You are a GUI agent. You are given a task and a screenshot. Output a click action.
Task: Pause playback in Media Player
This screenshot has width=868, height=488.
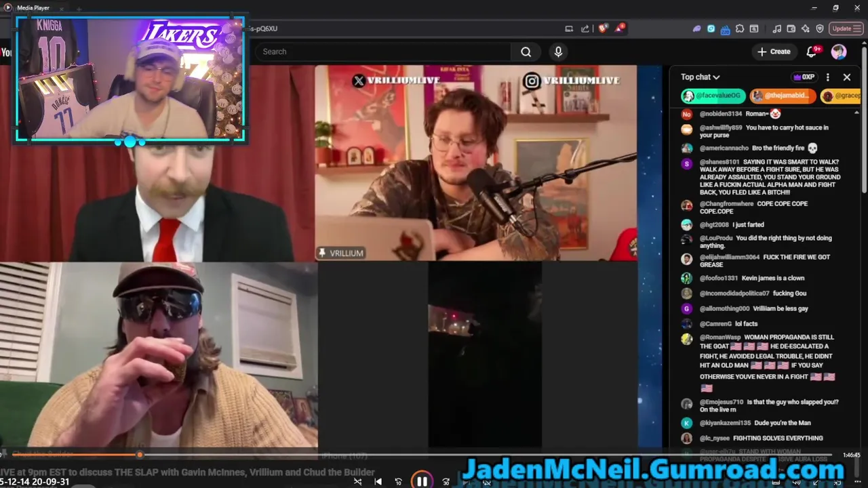tap(421, 481)
